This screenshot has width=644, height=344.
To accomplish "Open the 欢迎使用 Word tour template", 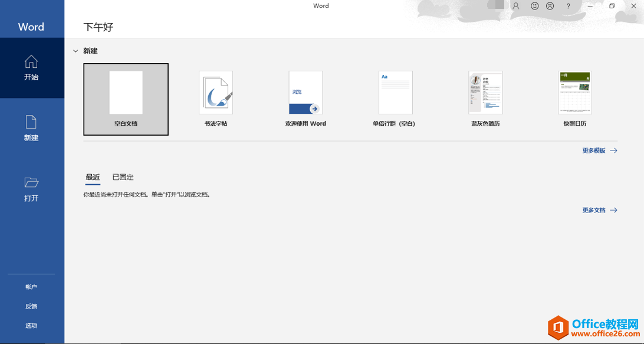I will pos(305,93).
